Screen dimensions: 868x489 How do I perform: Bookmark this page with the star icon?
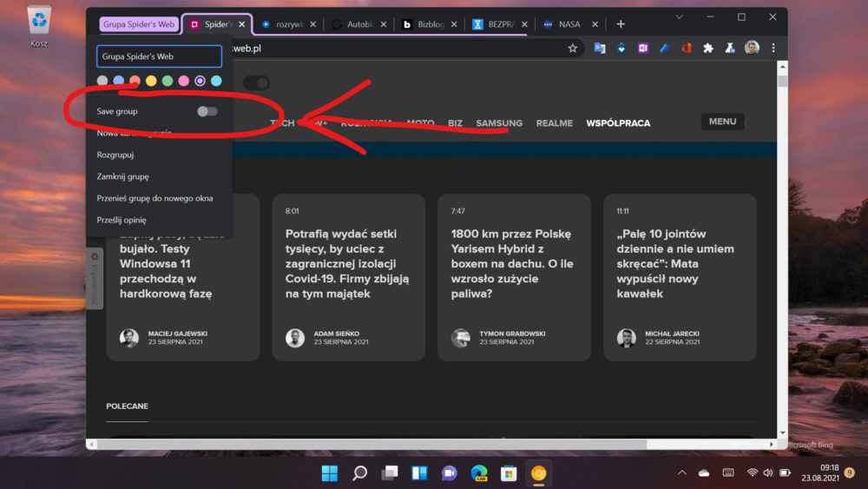pyautogui.click(x=572, y=48)
